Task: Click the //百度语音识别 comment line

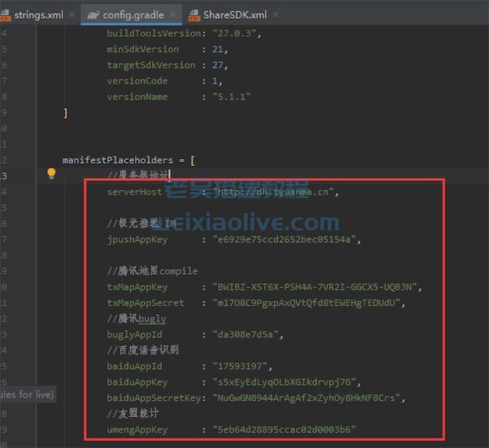Action: pyautogui.click(x=142, y=350)
